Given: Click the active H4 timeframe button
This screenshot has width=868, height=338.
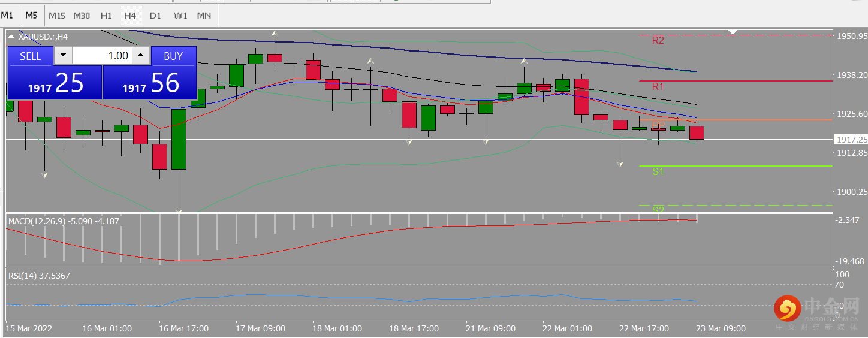Looking at the screenshot, I should (x=130, y=16).
